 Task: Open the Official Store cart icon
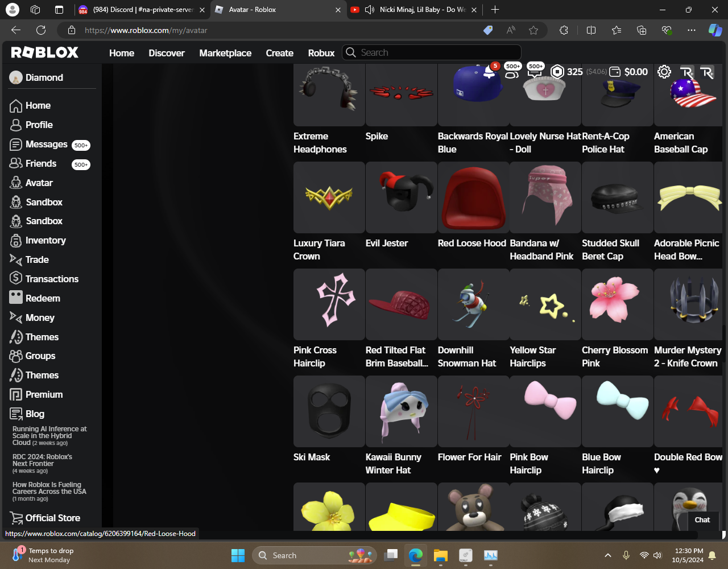(x=16, y=518)
